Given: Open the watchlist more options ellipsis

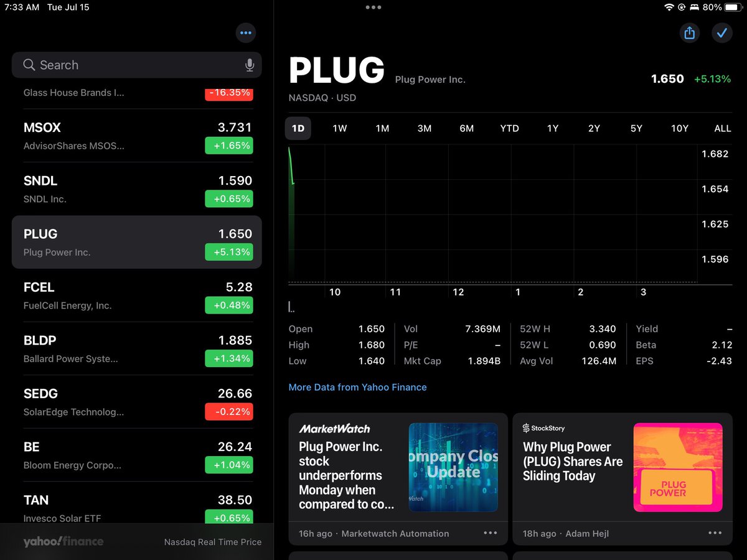Looking at the screenshot, I should coord(246,33).
